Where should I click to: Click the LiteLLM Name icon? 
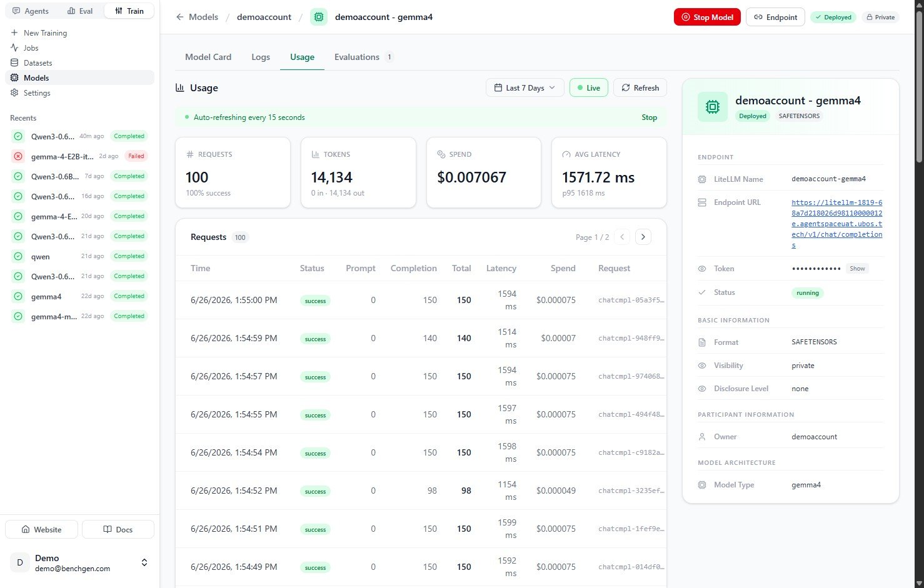702,179
